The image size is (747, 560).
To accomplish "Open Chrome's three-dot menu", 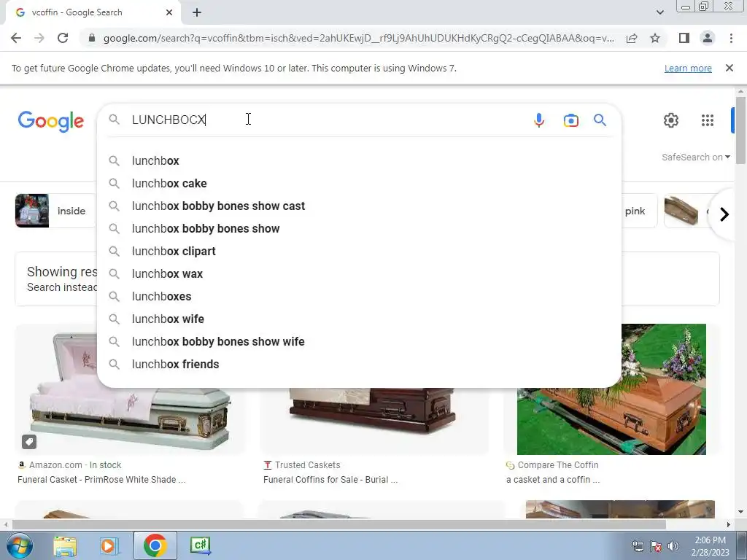I will pyautogui.click(x=731, y=38).
